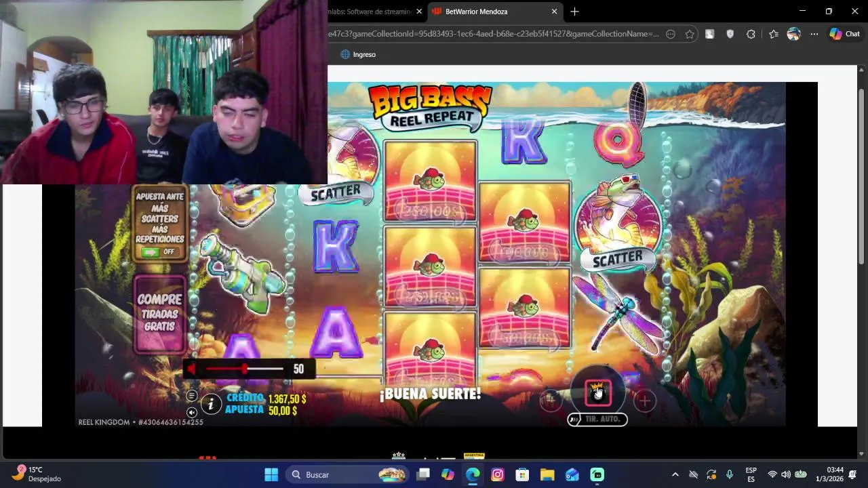
Task: Click the square icon left of the shield
Action: pos(709,34)
